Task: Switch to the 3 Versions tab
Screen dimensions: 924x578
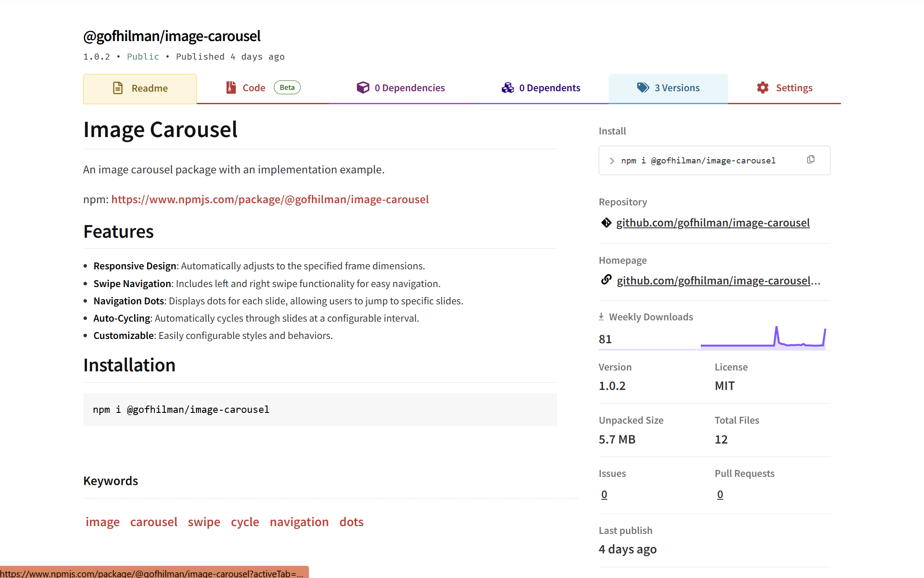Action: 668,88
